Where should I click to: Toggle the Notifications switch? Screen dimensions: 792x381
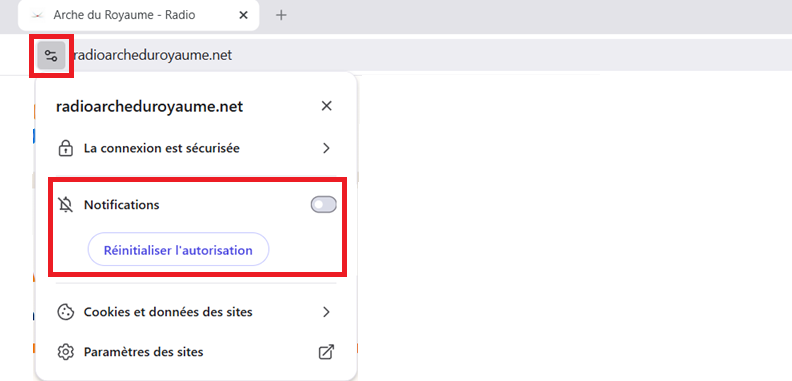pyautogui.click(x=323, y=205)
